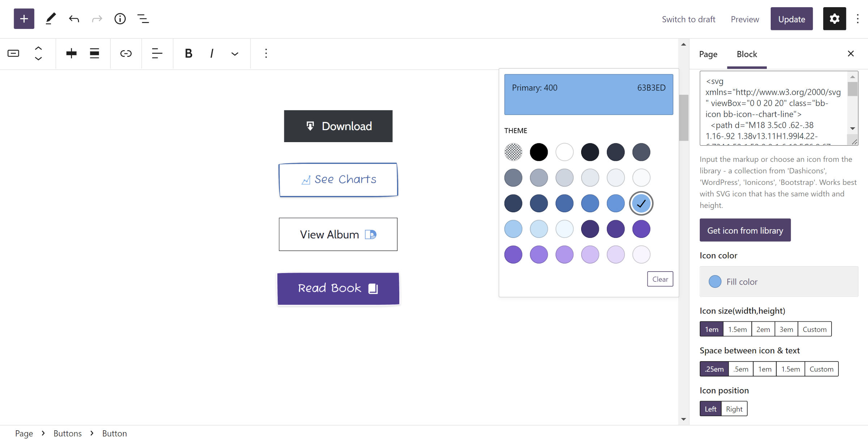
Task: Pick the black theme color swatch
Action: coord(539,152)
